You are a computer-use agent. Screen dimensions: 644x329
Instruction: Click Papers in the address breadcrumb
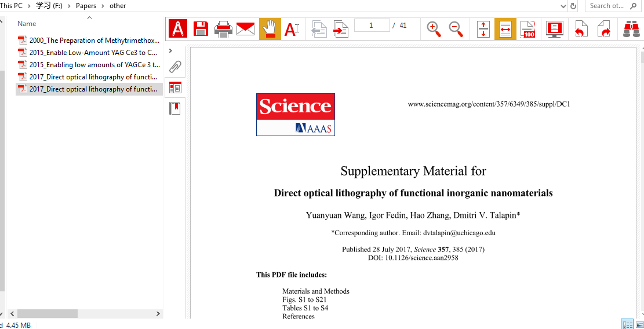click(86, 6)
